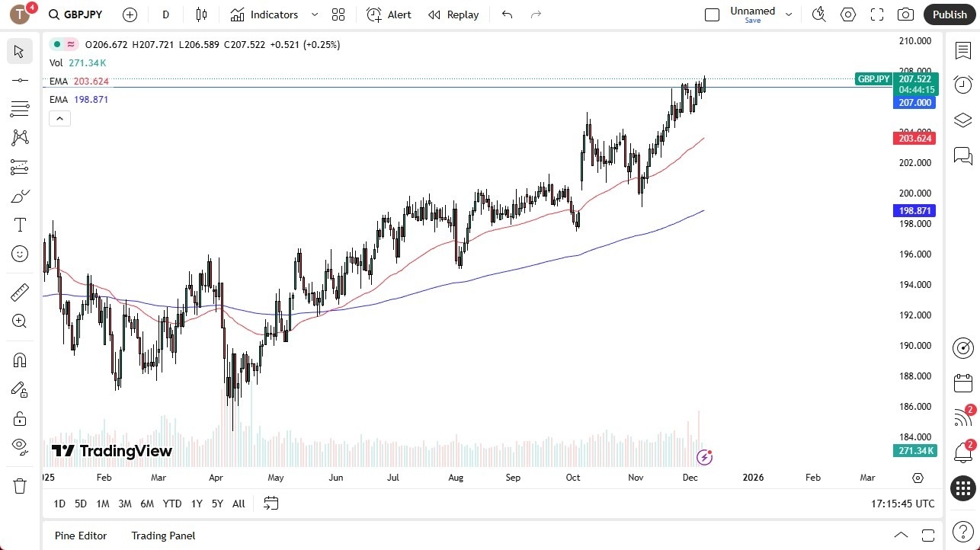The width and height of the screenshot is (980, 550).
Task: Click the Publish button
Action: tap(949, 14)
